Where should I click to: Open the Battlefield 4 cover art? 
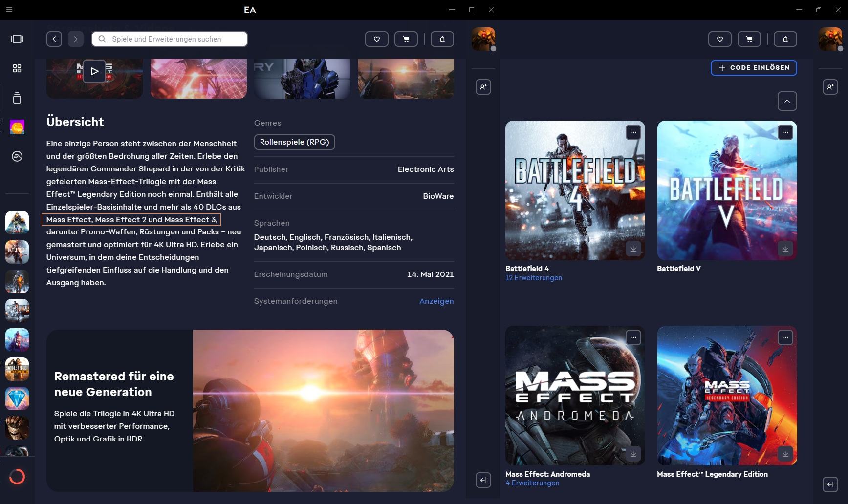[575, 190]
